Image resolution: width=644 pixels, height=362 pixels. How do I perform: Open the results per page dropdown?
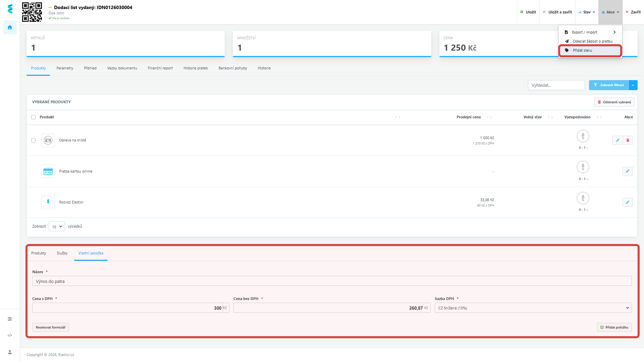(x=57, y=227)
